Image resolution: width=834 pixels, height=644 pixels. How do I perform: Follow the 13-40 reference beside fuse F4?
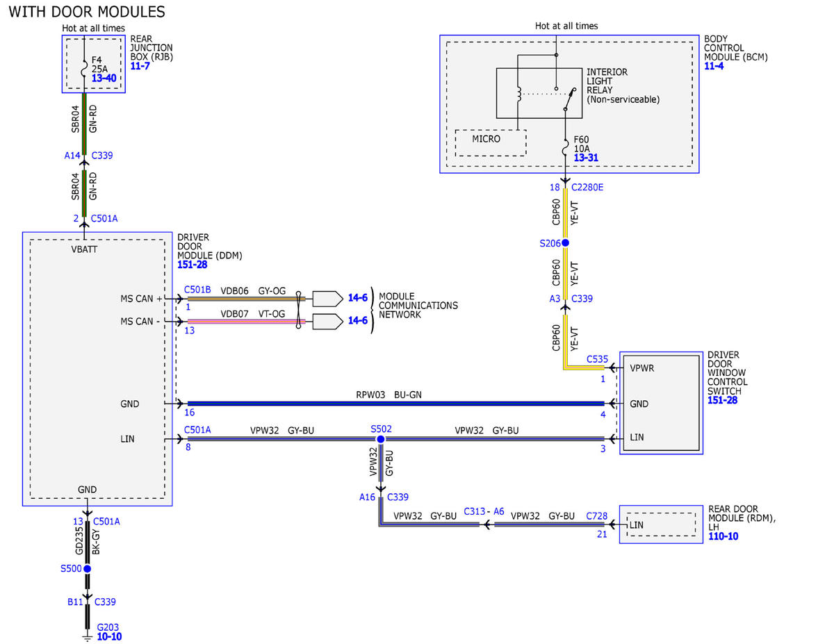tap(104, 79)
